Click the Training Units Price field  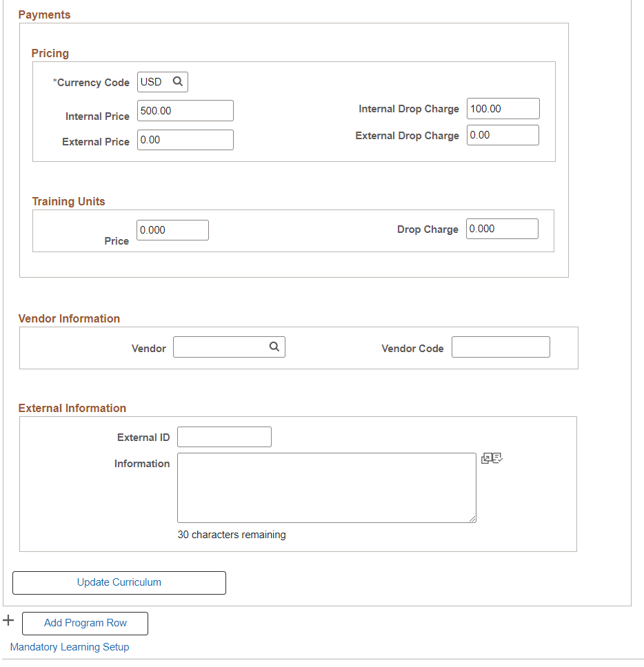(x=172, y=230)
